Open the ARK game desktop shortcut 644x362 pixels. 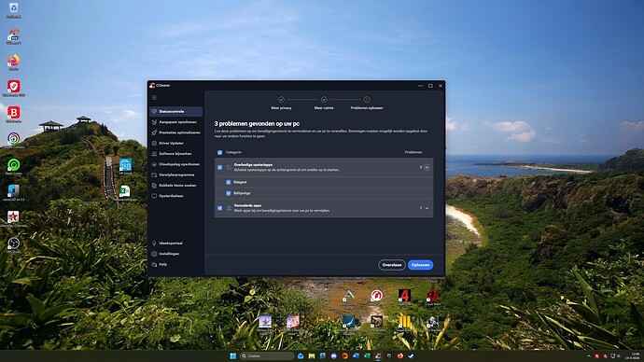(x=349, y=299)
